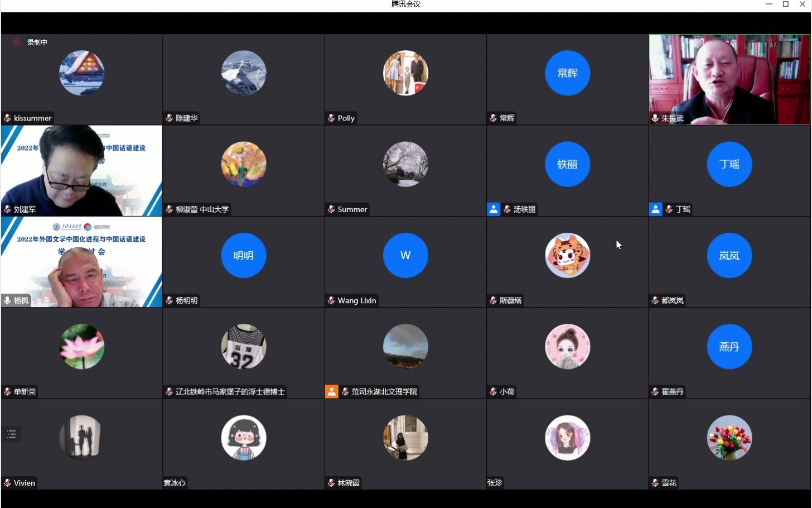Toggle mute on 杨枫's microphone
Image resolution: width=812 pixels, height=508 pixels.
tap(7, 300)
